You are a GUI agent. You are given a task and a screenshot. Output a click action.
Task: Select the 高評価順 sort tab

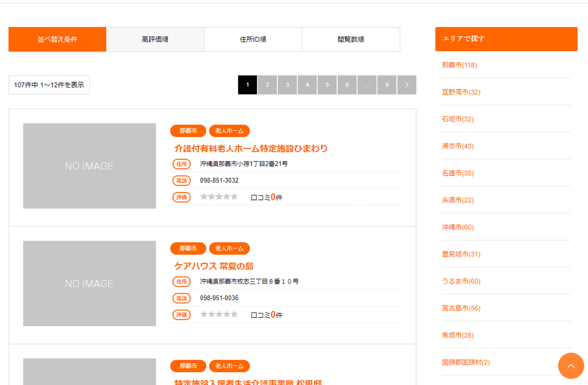[155, 39]
